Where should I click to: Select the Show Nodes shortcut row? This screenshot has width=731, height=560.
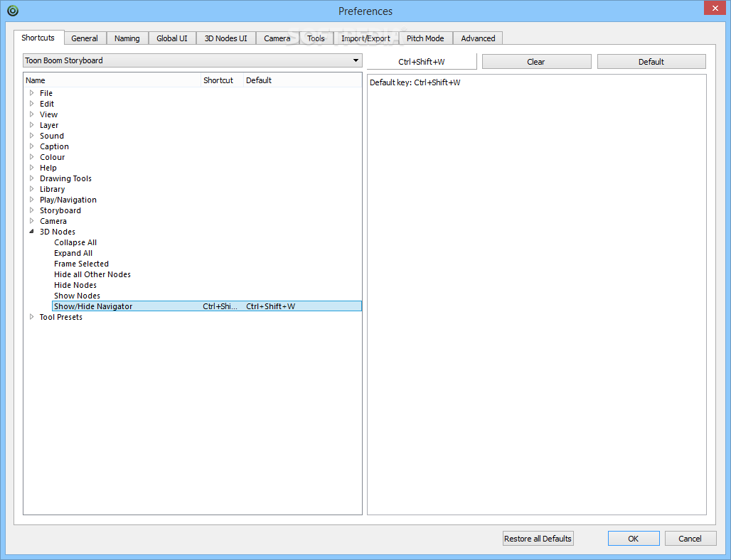tap(206, 296)
